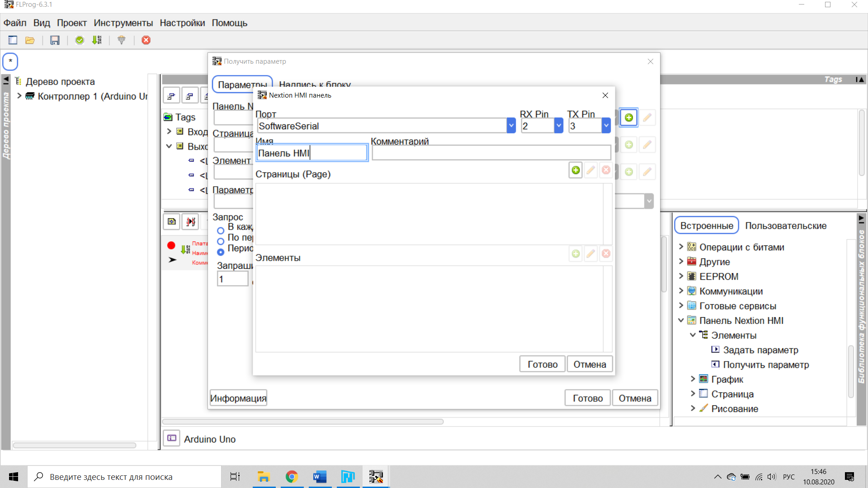
Task: Select the third Запрос radio button
Action: point(221,252)
